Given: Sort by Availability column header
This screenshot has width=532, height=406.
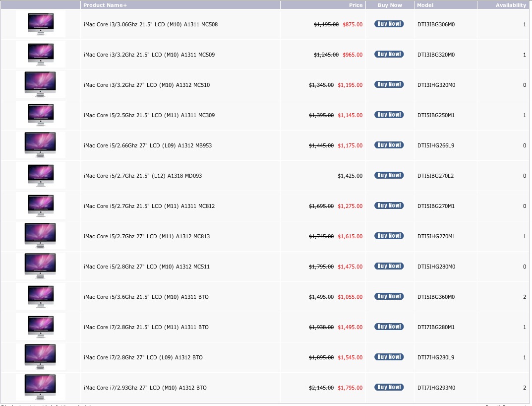Looking at the screenshot, I should (x=511, y=5).
